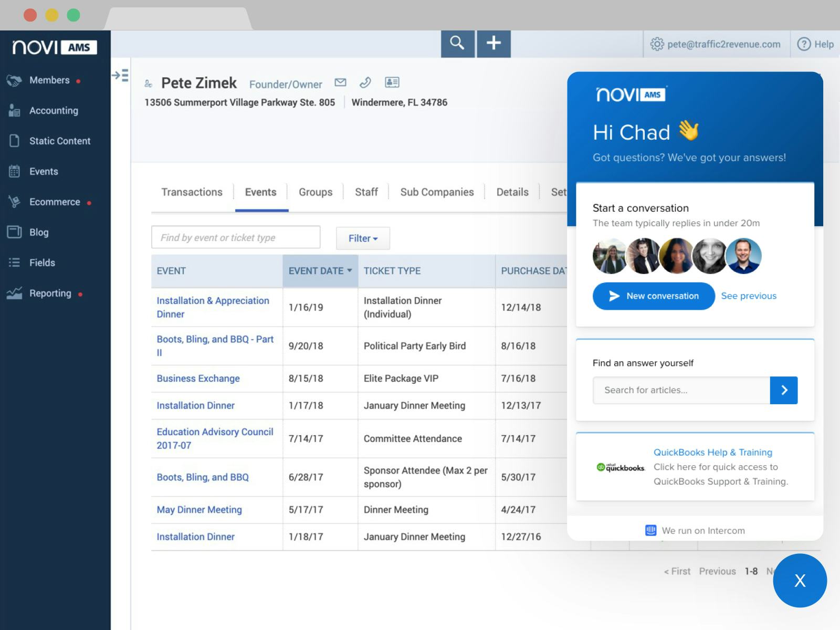Open the Filter dropdown above the events table

tap(362, 238)
